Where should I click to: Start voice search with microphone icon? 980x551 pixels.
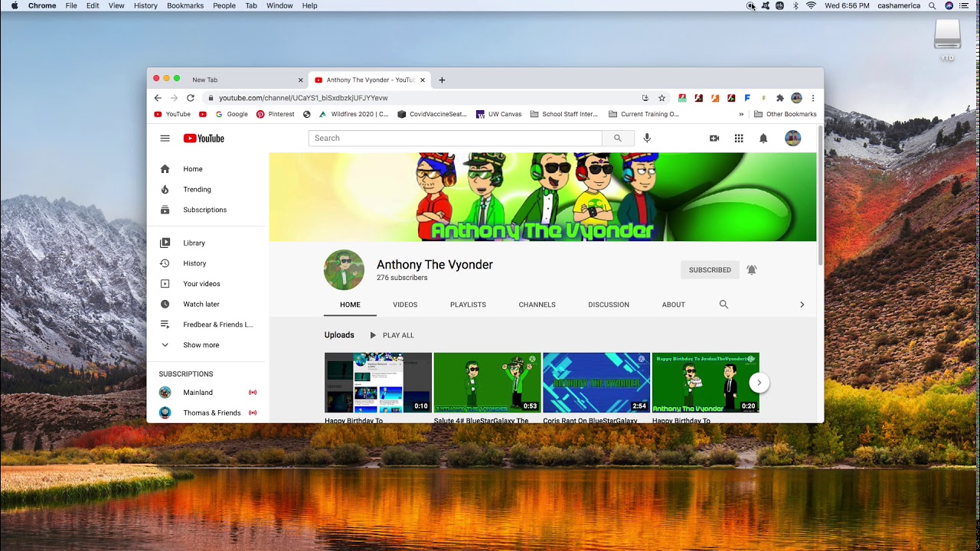pyautogui.click(x=647, y=139)
